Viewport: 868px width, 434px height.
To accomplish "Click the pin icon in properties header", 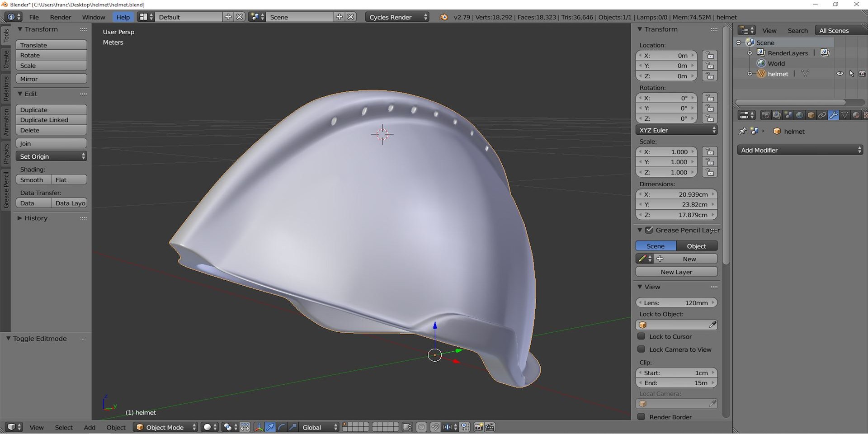I will click(743, 131).
